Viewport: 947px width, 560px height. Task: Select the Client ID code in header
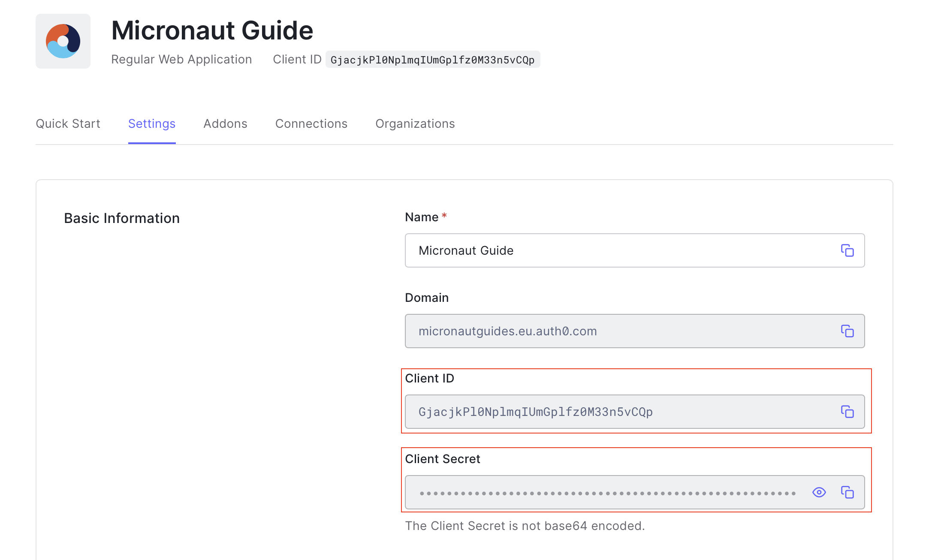433,60
